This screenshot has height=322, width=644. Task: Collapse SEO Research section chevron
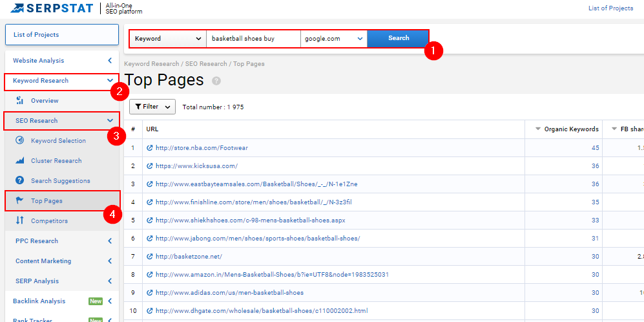point(110,120)
